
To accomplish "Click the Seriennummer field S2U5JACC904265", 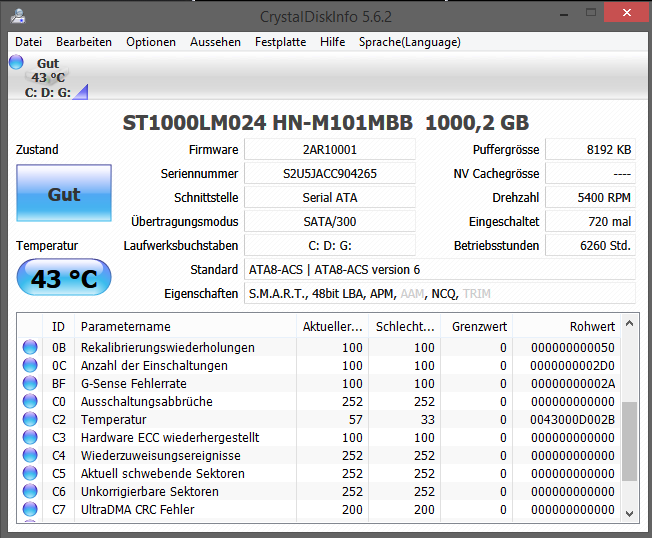I will [x=330, y=173].
